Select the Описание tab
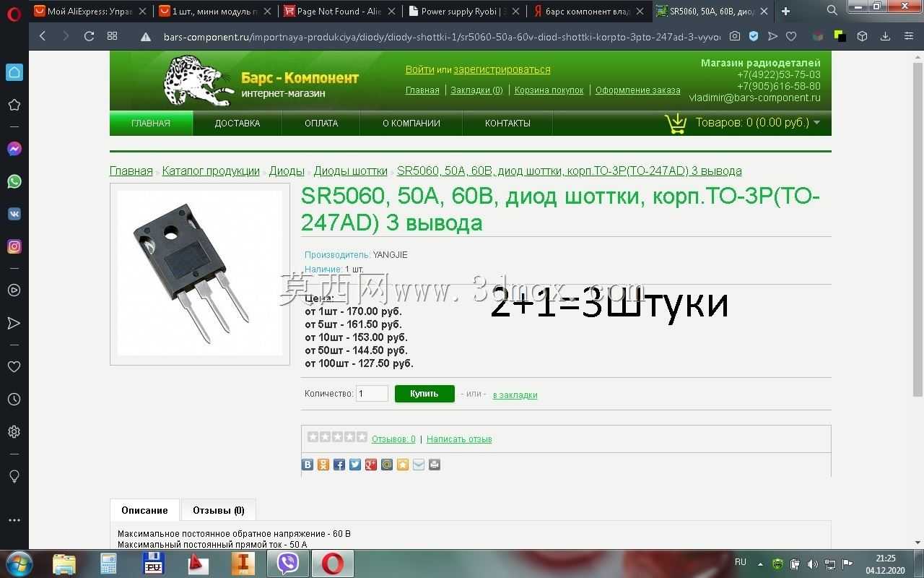This screenshot has width=924, height=578. (144, 510)
